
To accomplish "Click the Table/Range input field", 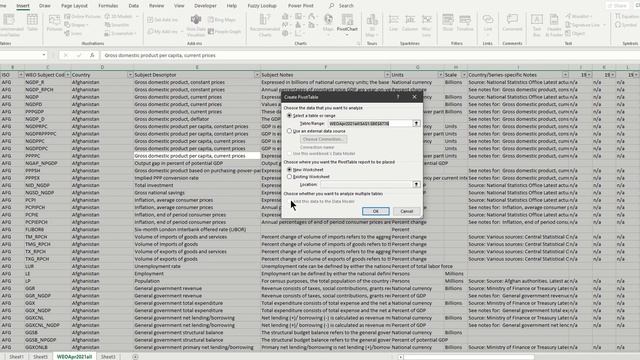I will pos(370,123).
